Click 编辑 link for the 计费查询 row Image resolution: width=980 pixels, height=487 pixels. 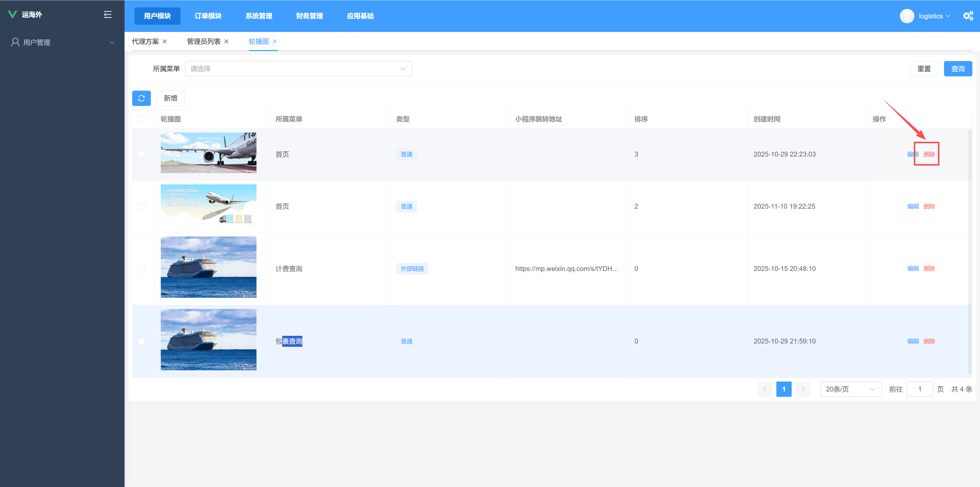(x=913, y=269)
